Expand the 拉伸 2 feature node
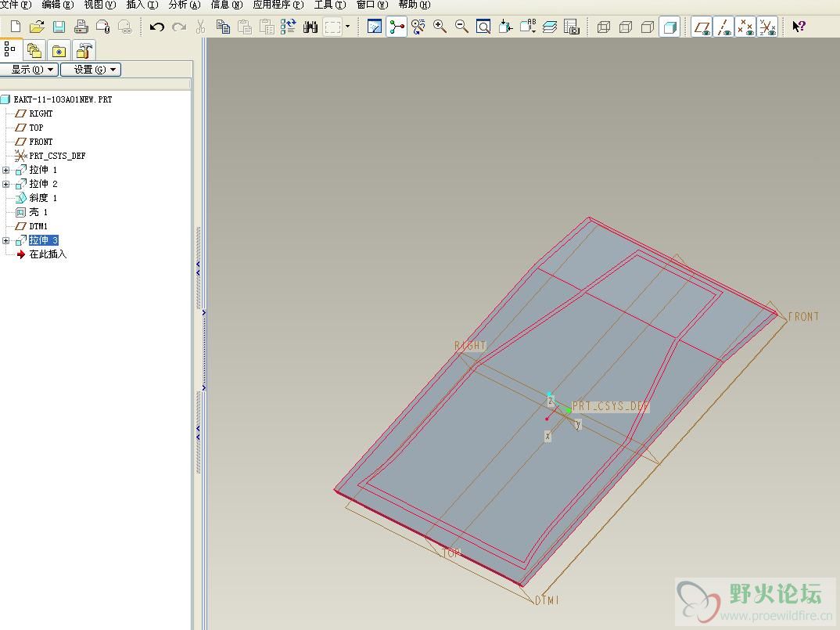Image resolution: width=840 pixels, height=630 pixels. tap(6, 184)
